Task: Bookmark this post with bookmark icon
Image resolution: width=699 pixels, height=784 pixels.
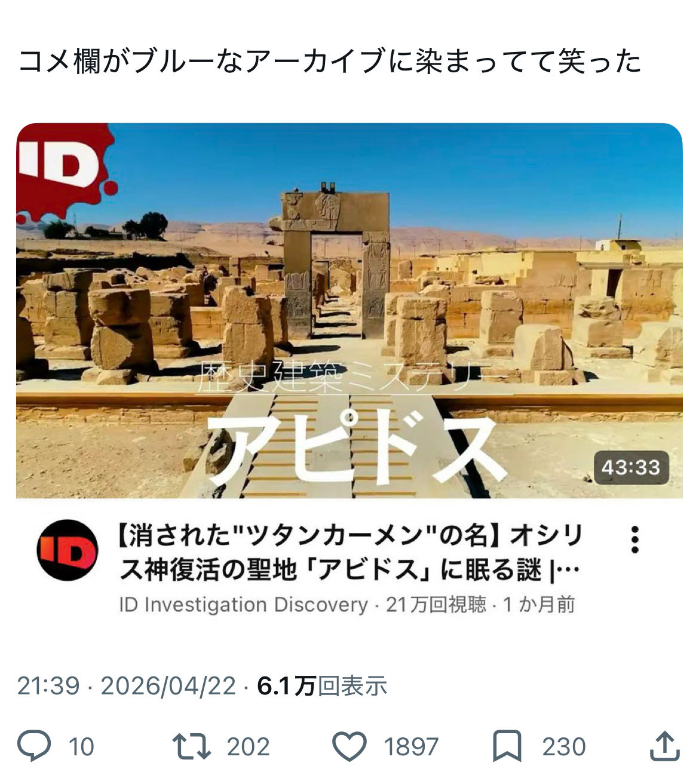Action: 507,746
